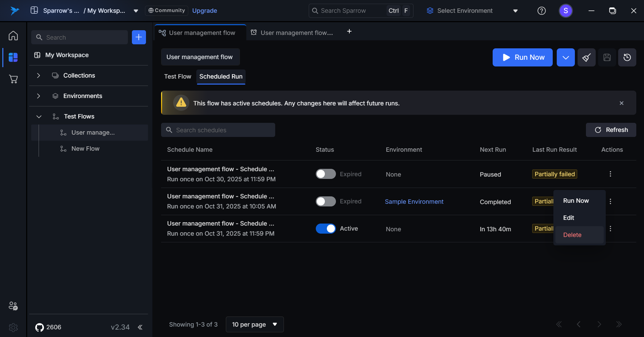Image resolution: width=644 pixels, height=337 pixels.
Task: Choose Delete from the context menu
Action: (x=572, y=235)
